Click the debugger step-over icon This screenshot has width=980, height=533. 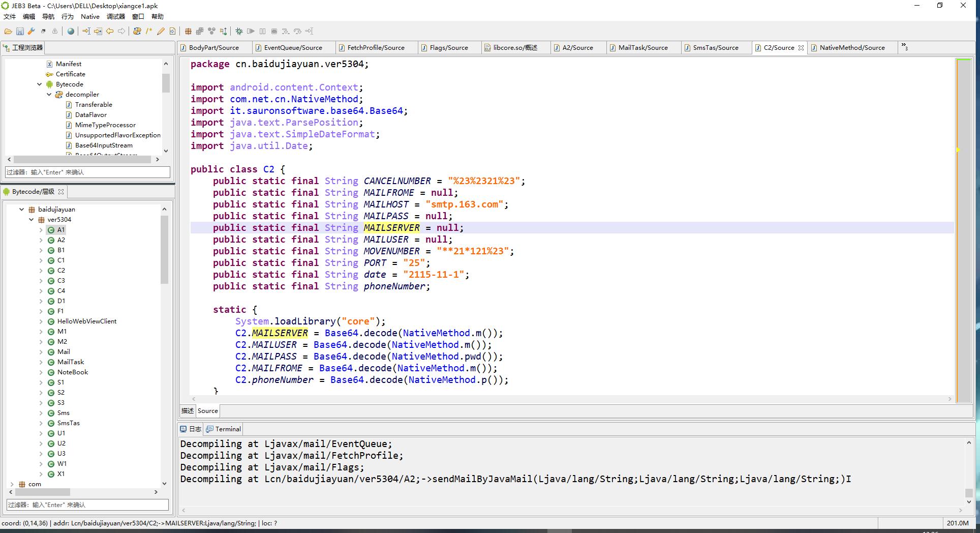pos(297,32)
